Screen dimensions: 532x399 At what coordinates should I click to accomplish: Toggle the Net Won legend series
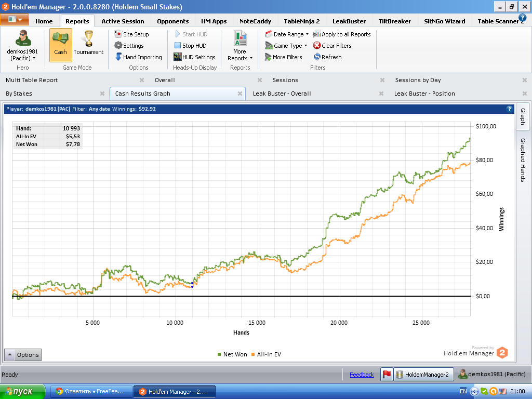pos(232,354)
